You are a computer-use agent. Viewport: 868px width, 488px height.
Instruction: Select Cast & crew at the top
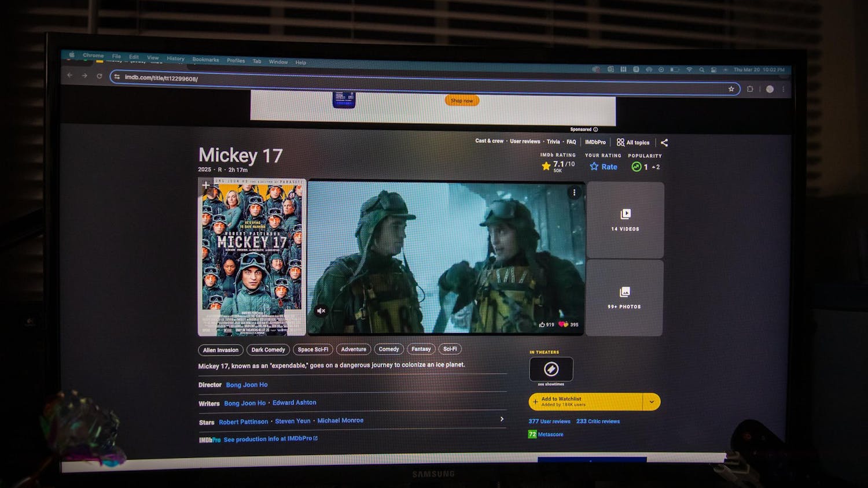pyautogui.click(x=489, y=141)
